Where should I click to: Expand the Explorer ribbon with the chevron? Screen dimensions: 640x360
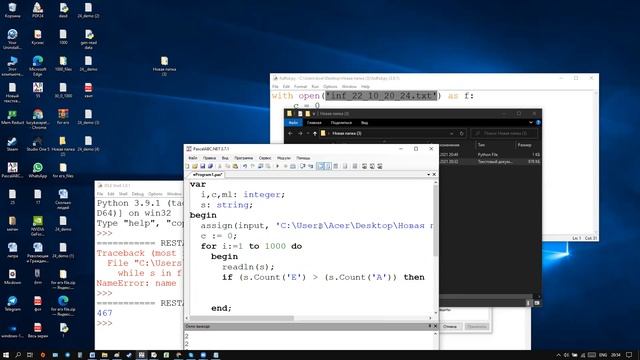pos(531,122)
